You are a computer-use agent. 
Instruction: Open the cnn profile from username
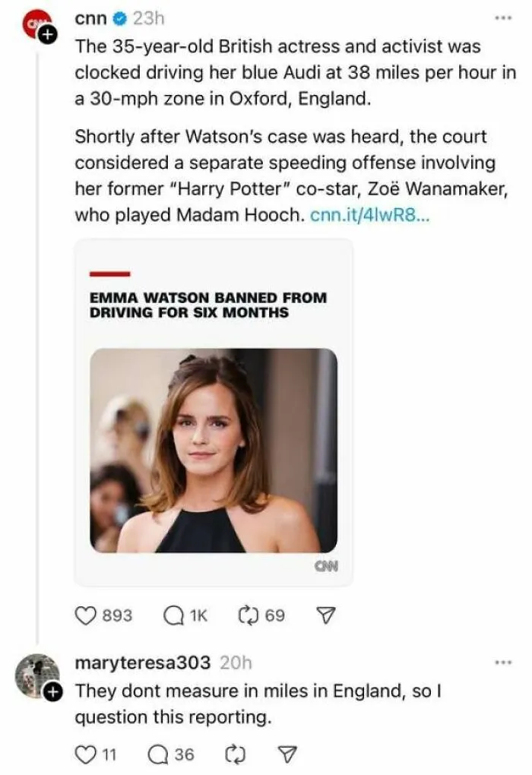[91, 18]
